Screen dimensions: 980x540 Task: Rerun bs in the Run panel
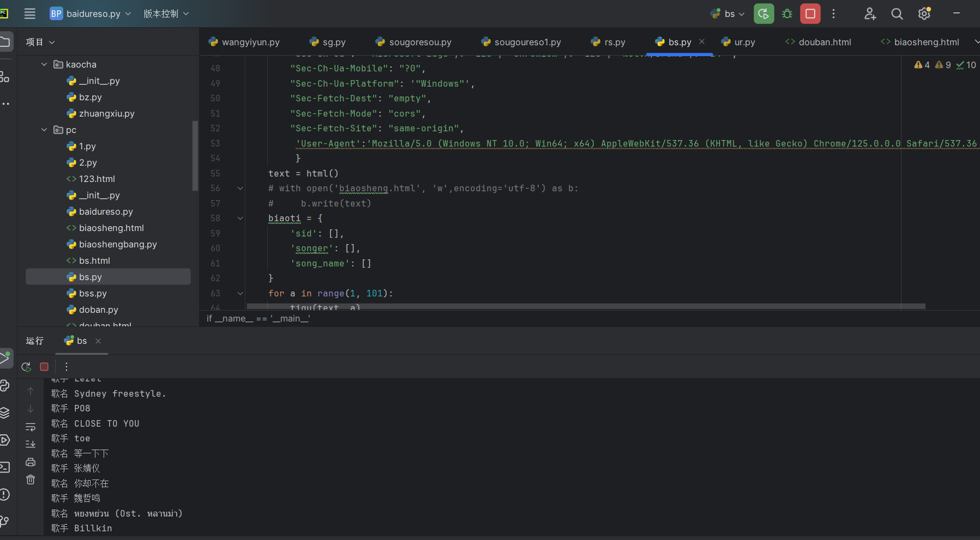pyautogui.click(x=26, y=367)
